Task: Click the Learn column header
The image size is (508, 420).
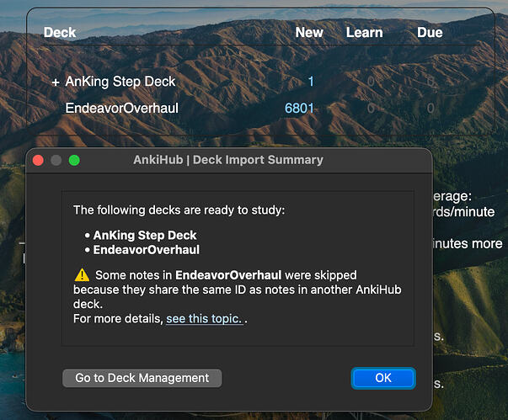Action: [x=365, y=32]
